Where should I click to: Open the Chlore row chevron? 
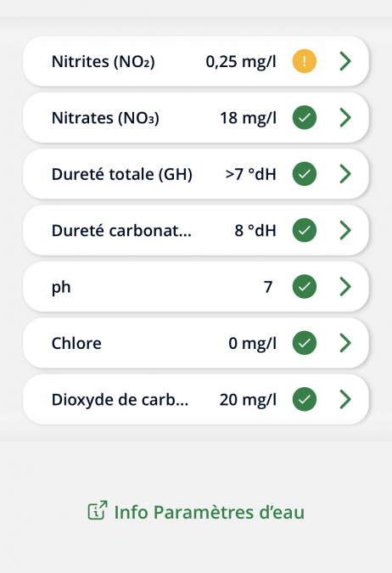(x=345, y=343)
